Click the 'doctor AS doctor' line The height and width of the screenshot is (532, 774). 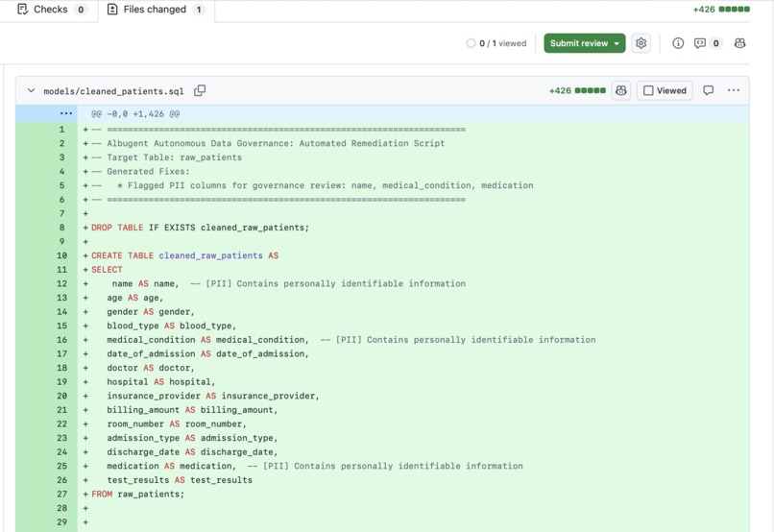pyautogui.click(x=151, y=368)
